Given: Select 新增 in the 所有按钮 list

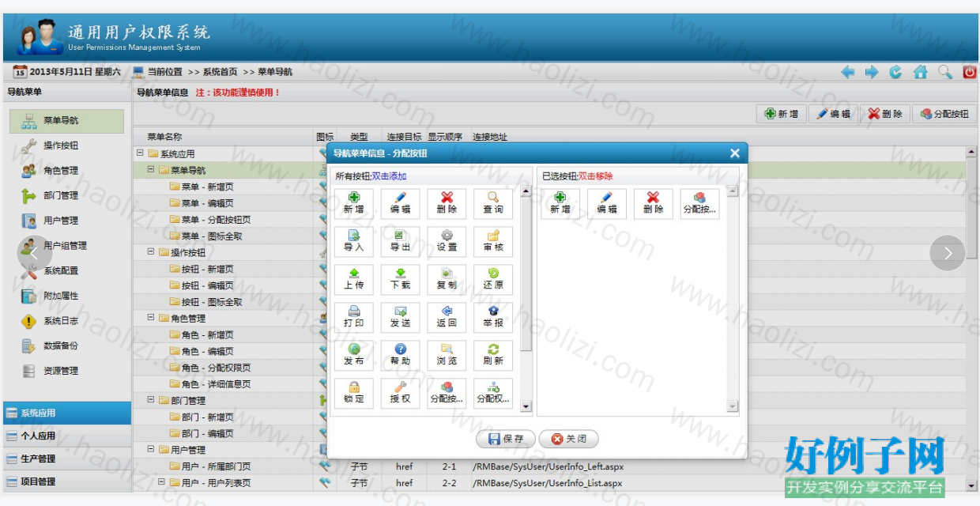Looking at the screenshot, I should click(x=354, y=203).
